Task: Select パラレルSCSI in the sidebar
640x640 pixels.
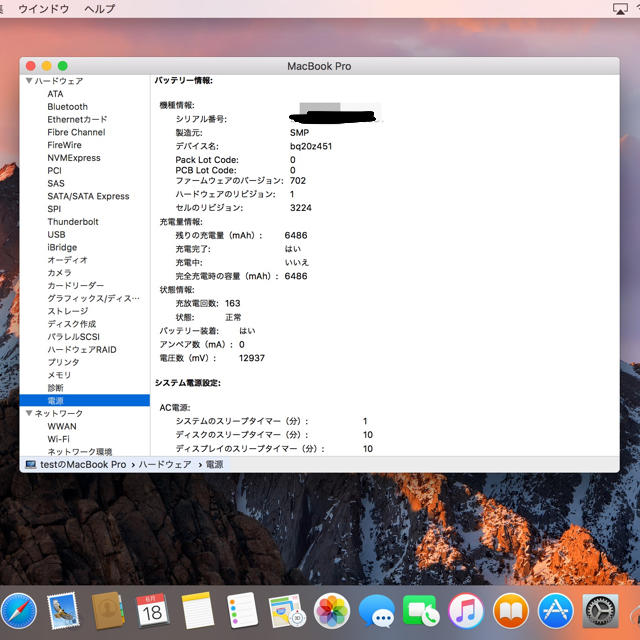Action: click(73, 337)
